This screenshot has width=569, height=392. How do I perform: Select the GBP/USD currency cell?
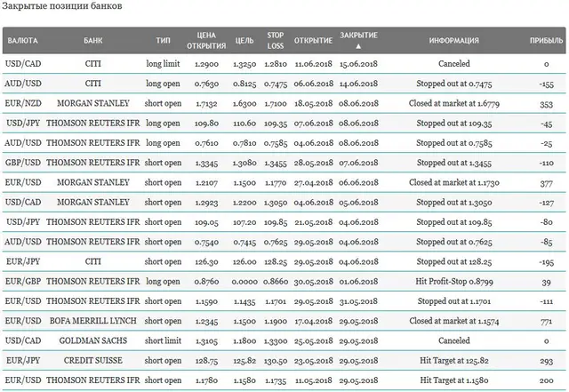(23, 163)
